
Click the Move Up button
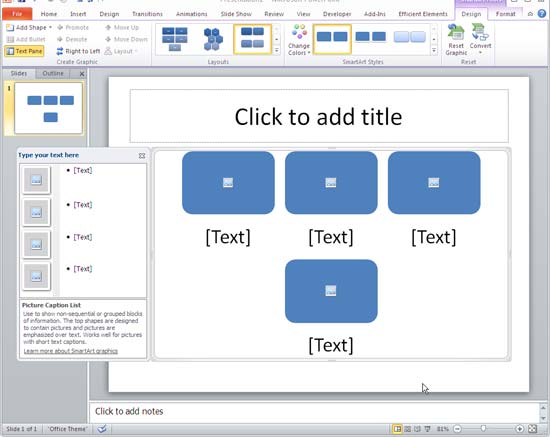122,27
